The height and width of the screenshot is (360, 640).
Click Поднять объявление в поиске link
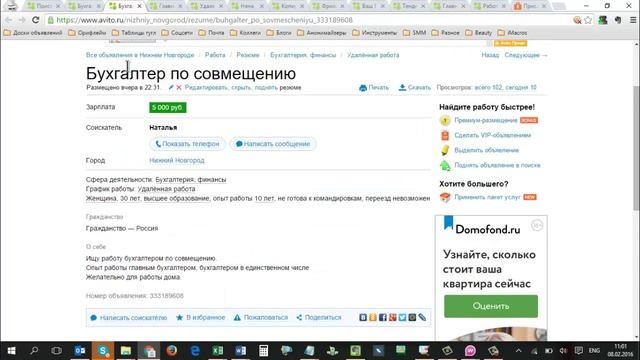(x=497, y=165)
